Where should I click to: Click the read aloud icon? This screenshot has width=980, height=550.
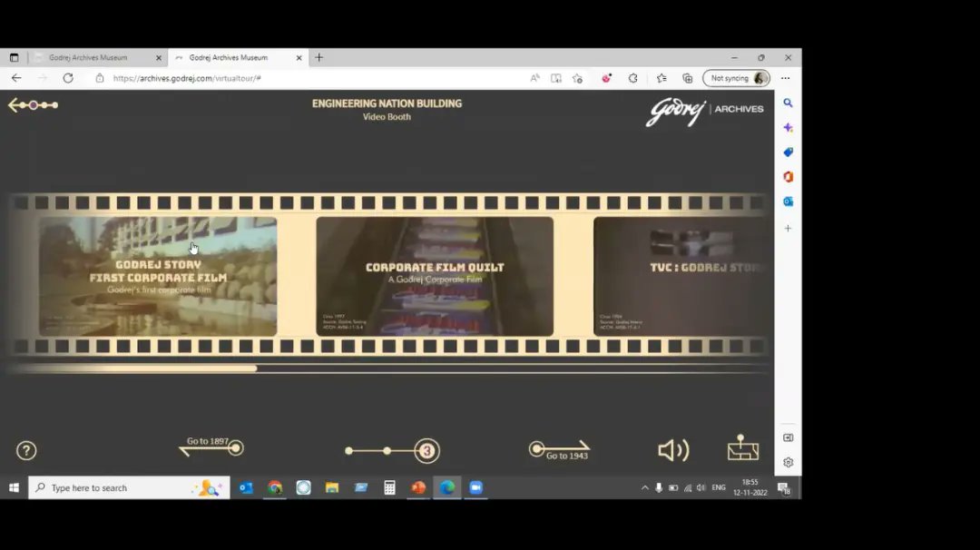(x=535, y=78)
